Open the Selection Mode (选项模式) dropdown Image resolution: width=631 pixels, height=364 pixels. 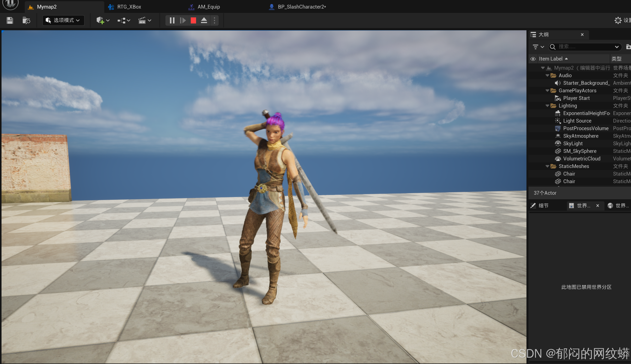click(63, 20)
